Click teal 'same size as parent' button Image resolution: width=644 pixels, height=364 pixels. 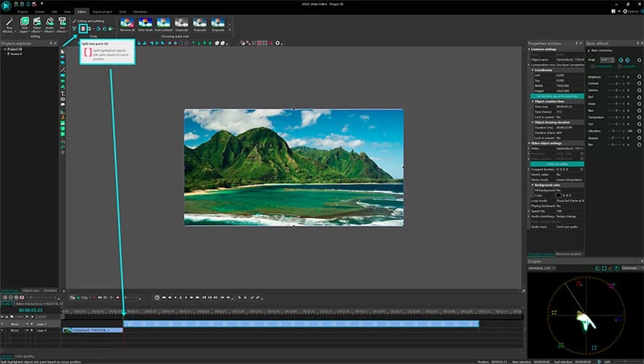(557, 96)
